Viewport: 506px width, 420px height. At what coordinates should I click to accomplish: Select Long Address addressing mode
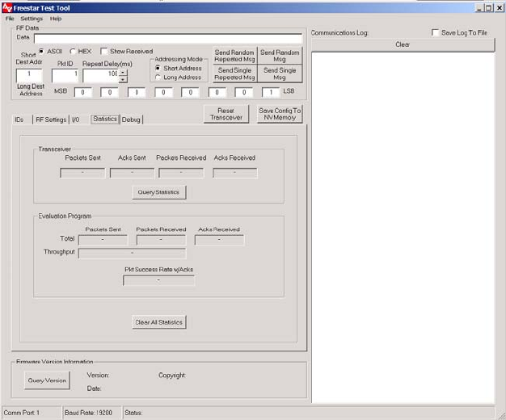[x=158, y=78]
